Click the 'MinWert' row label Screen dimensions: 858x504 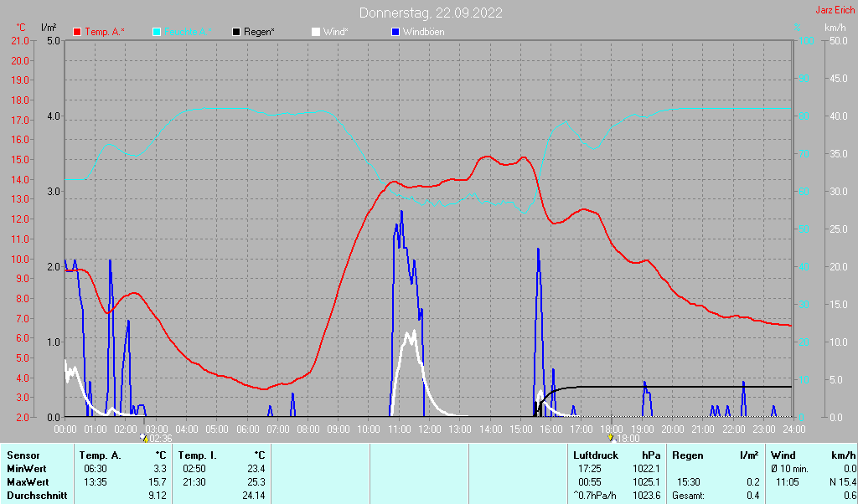pyautogui.click(x=26, y=469)
